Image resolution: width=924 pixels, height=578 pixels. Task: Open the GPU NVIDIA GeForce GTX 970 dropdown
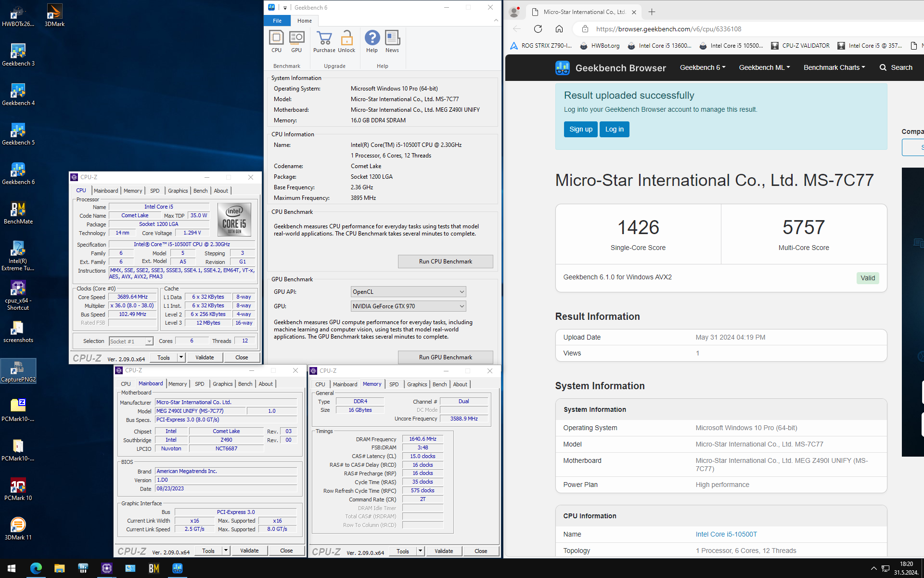[408, 306]
